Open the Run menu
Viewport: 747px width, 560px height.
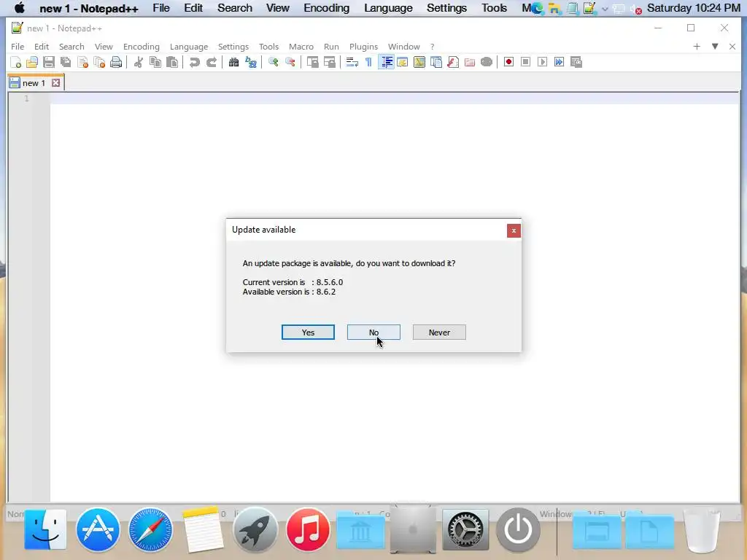(331, 47)
